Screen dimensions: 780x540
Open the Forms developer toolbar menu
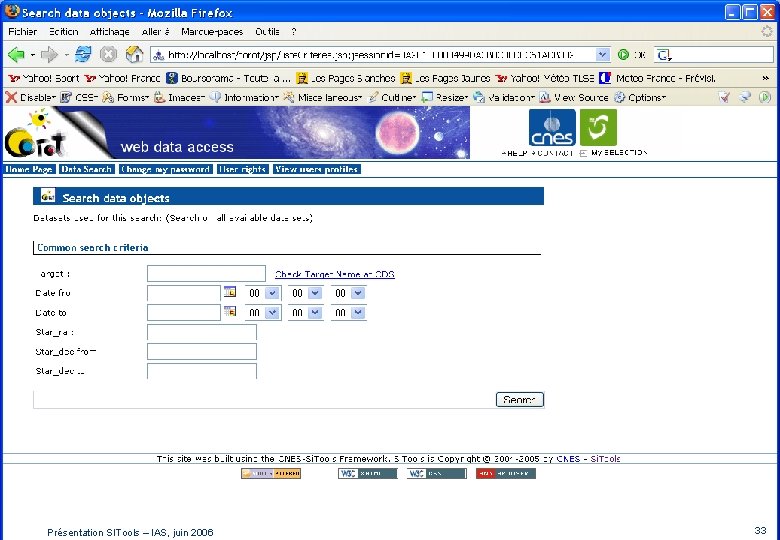(x=125, y=97)
